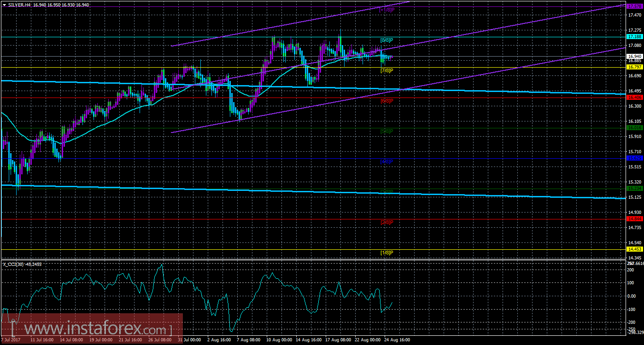Image resolution: width=644 pixels, height=345 pixels.
Task: Select the blue 15.625 price tag
Action: coord(635,158)
